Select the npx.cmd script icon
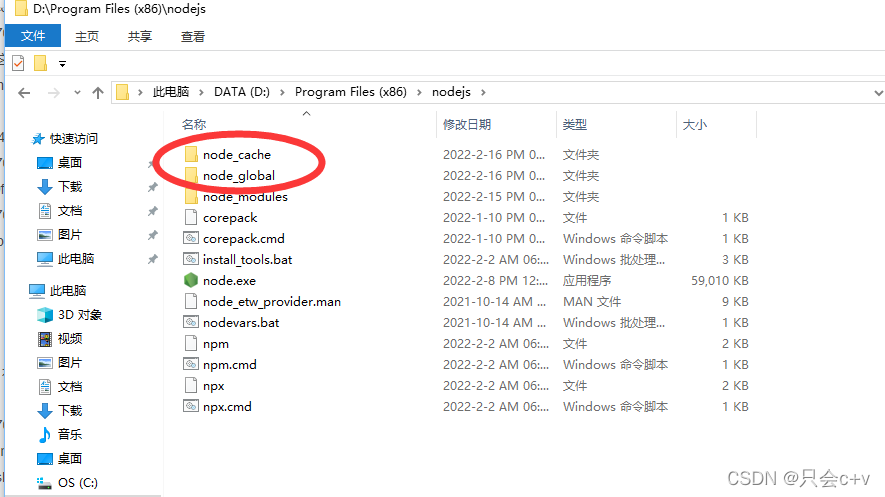The width and height of the screenshot is (885, 497). click(x=191, y=406)
